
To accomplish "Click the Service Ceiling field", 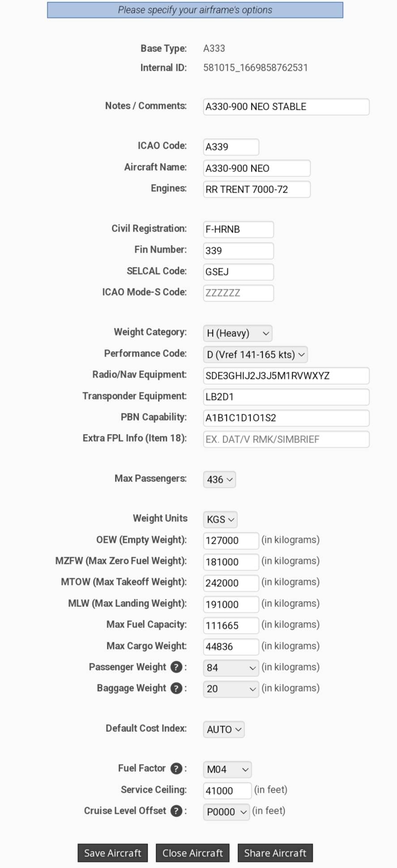I will [x=227, y=791].
